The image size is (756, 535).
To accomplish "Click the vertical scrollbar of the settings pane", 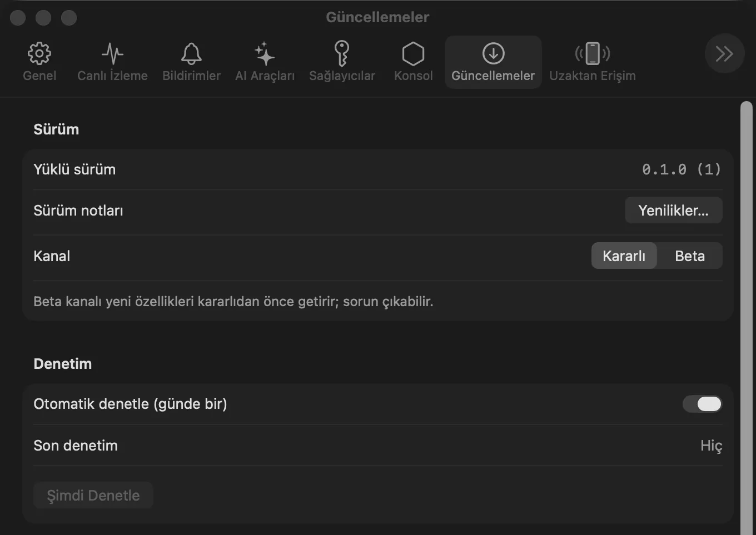I will 747,318.
